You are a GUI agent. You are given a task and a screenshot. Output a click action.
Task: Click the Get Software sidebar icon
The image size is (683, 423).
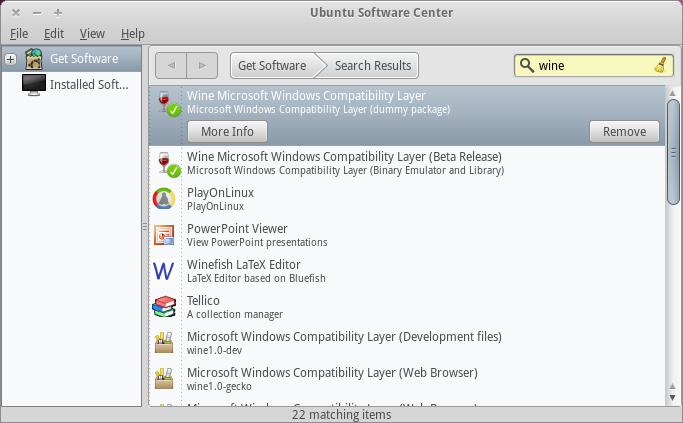(34, 59)
